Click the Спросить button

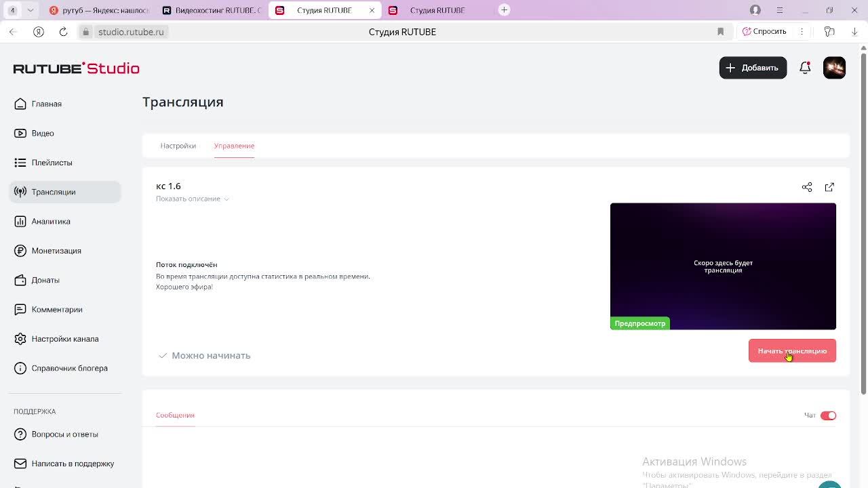click(764, 32)
